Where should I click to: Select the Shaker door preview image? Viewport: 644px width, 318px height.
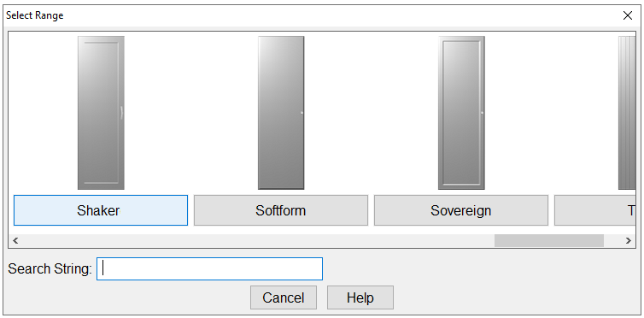[x=101, y=113]
